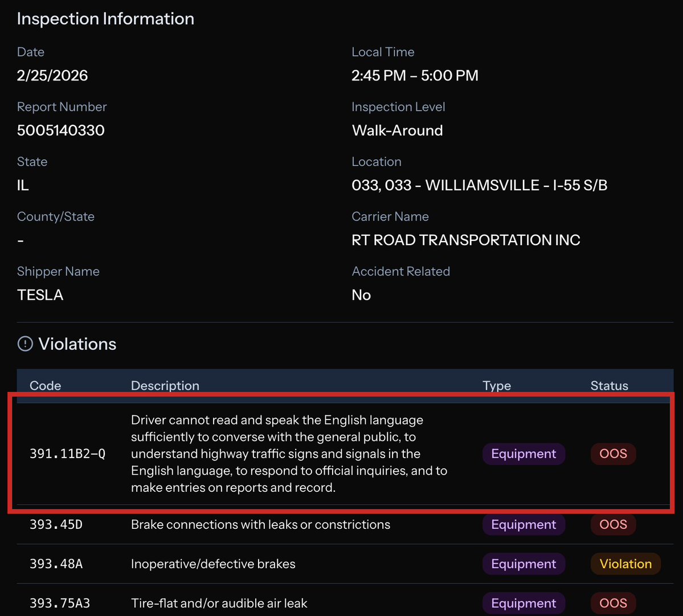
Task: Click the Type column header
Action: [497, 386]
